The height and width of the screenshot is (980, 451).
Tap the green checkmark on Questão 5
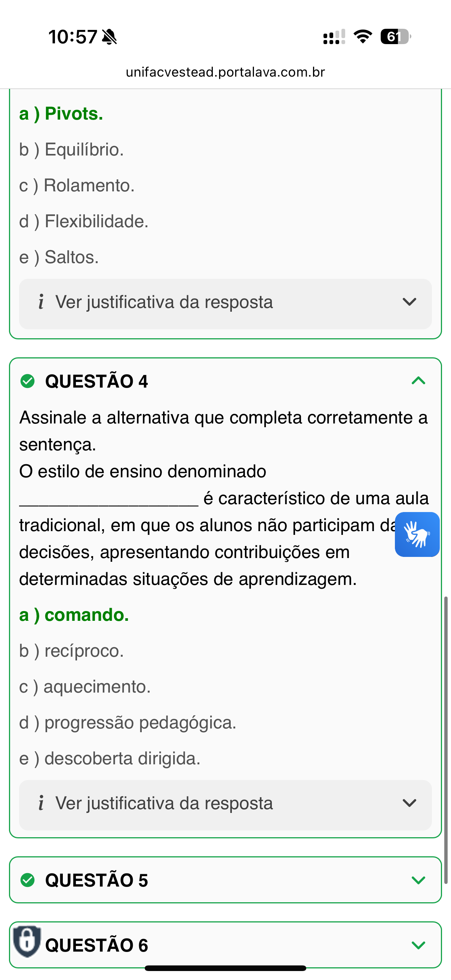tap(27, 880)
